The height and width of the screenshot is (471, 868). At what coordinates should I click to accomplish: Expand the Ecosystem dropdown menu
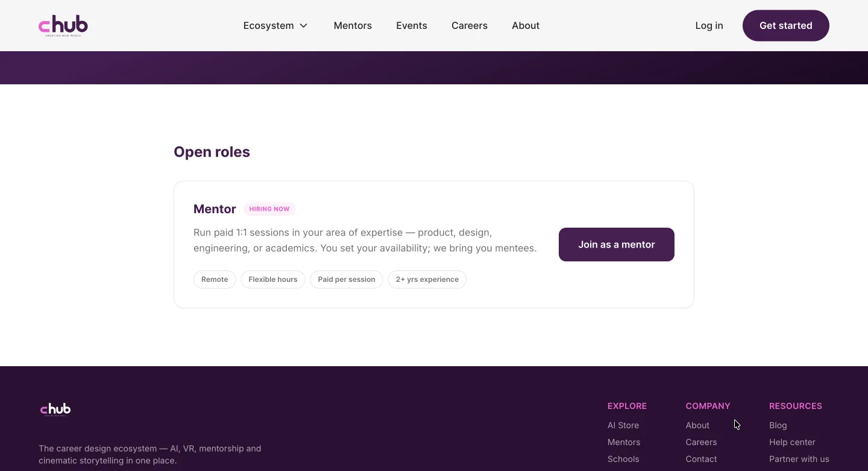pos(275,26)
